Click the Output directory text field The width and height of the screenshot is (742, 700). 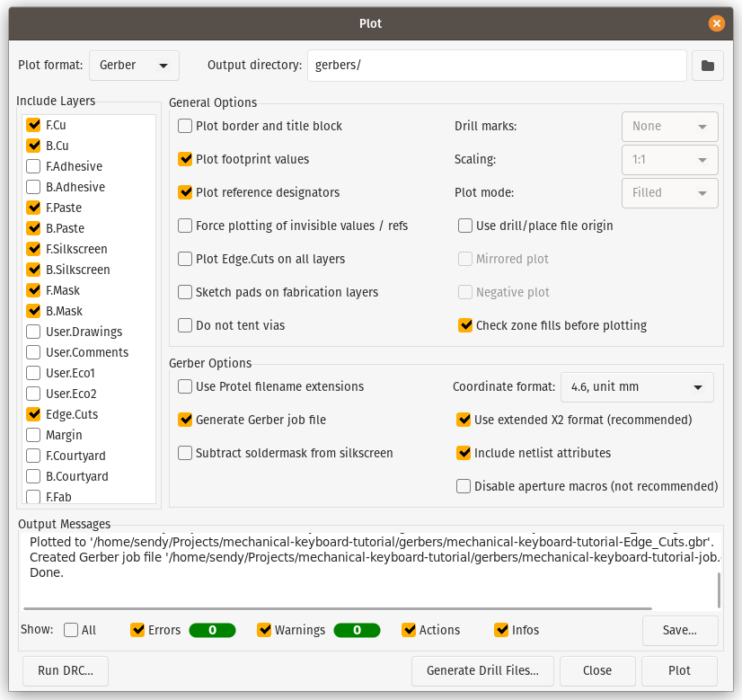(497, 66)
